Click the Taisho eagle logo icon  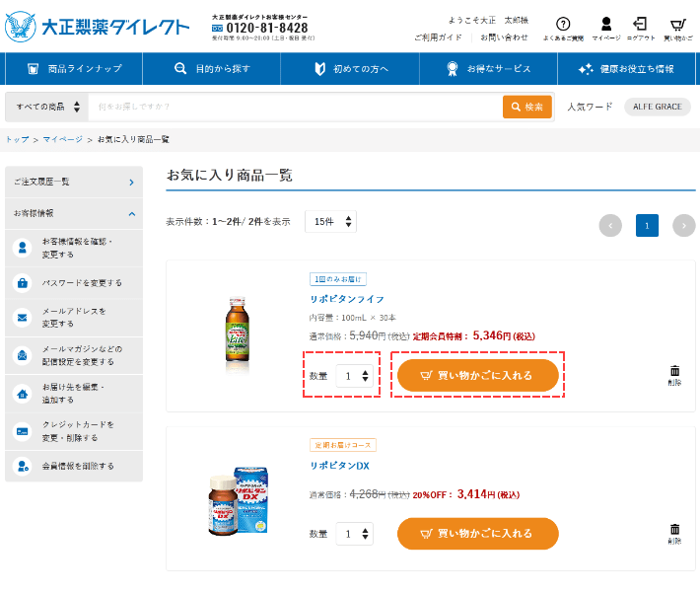tap(21, 27)
